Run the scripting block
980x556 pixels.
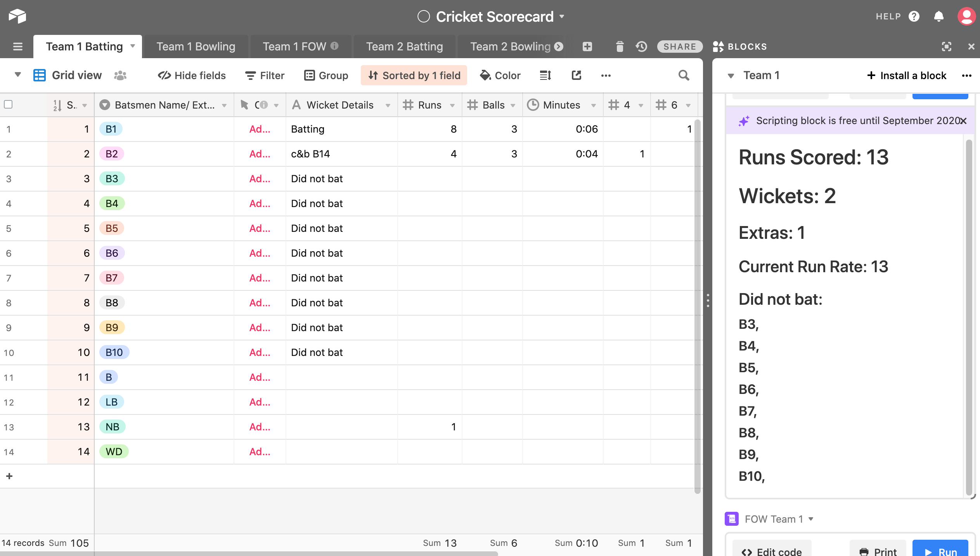point(940,551)
